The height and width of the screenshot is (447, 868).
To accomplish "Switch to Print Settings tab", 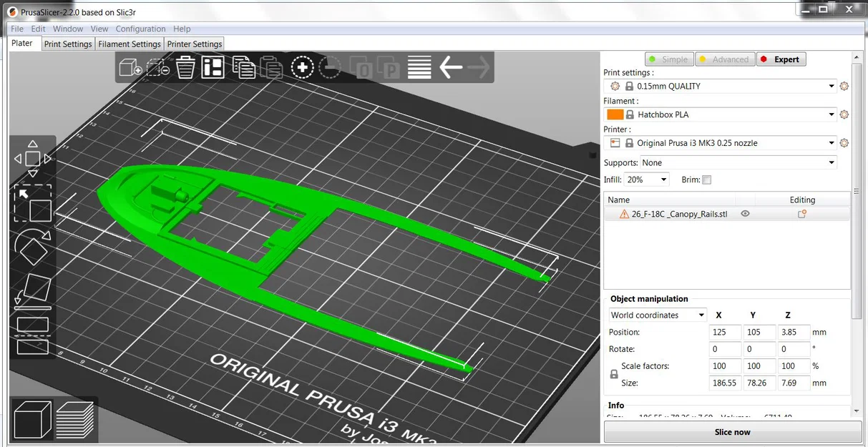I will click(x=68, y=44).
